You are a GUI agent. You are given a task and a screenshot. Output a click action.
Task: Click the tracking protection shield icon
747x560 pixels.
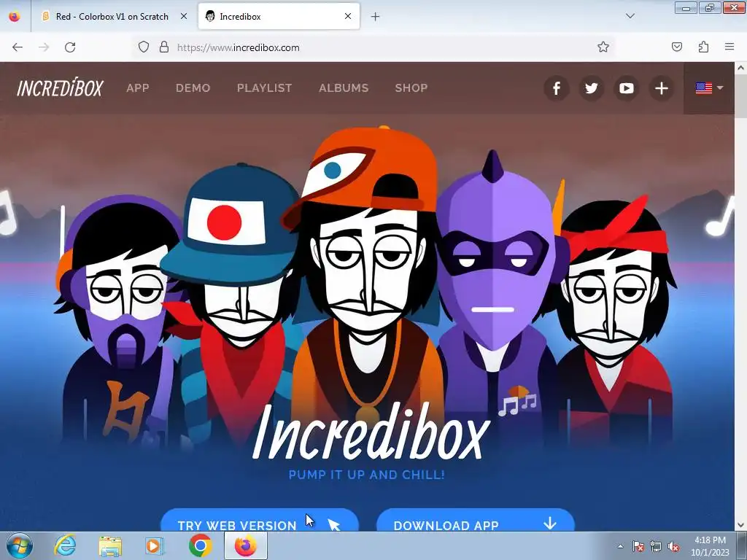(144, 47)
